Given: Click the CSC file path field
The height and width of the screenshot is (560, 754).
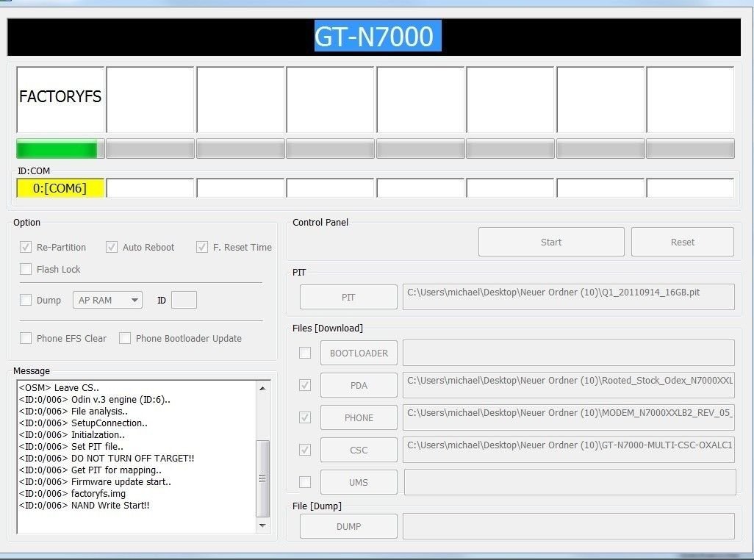Looking at the screenshot, I should [568, 450].
